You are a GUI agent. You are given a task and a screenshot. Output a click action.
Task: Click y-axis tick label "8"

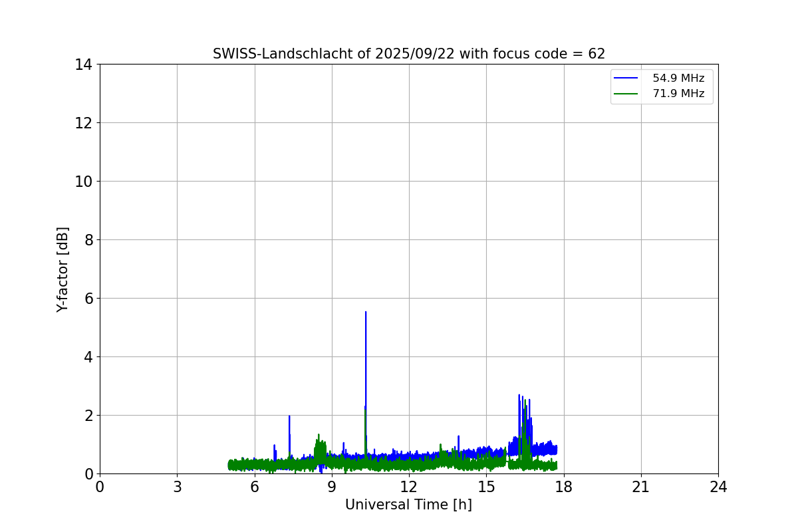point(87,240)
